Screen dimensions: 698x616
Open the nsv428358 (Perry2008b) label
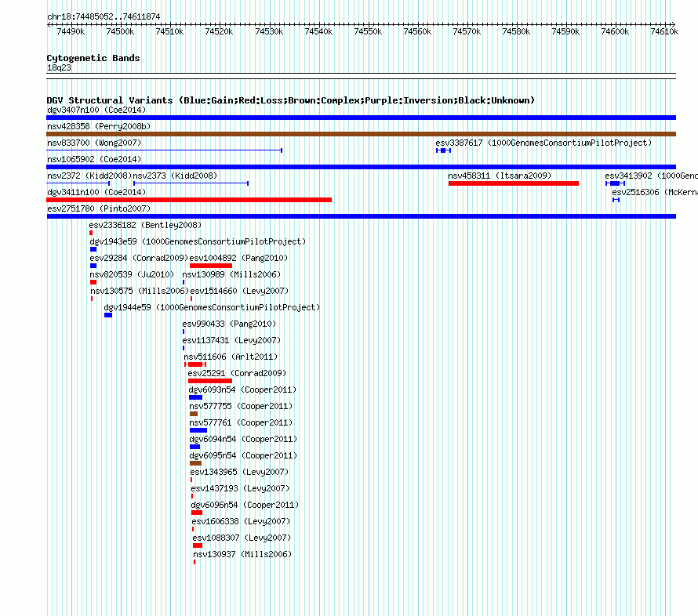click(99, 126)
